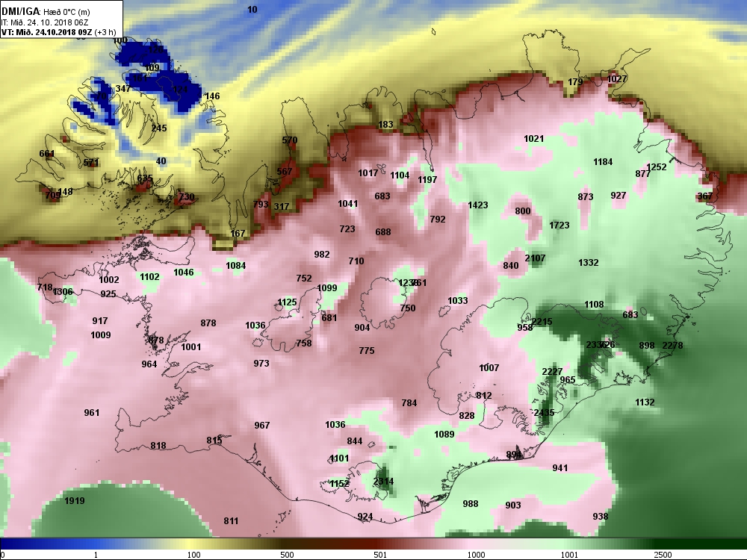Click the value 1252 on the map
Image resolution: width=747 pixels, height=560 pixels.
[657, 167]
